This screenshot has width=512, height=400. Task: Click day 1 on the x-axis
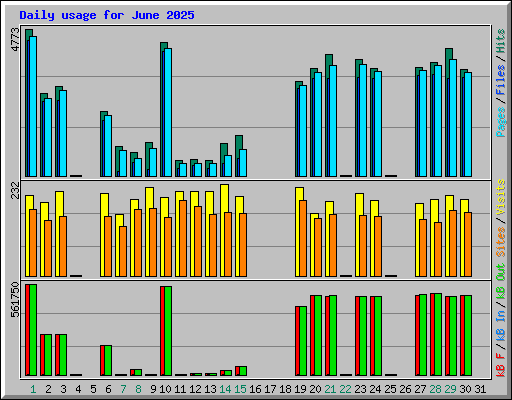click(x=33, y=389)
